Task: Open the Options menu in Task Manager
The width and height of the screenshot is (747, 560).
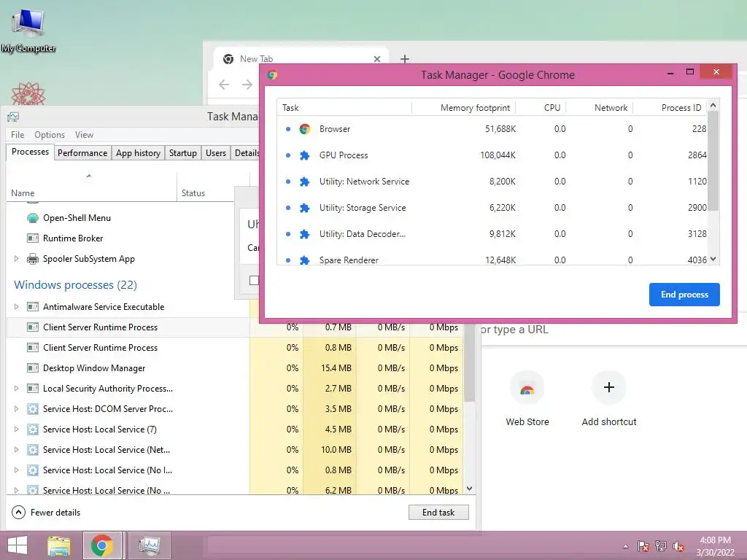Action: (50, 135)
